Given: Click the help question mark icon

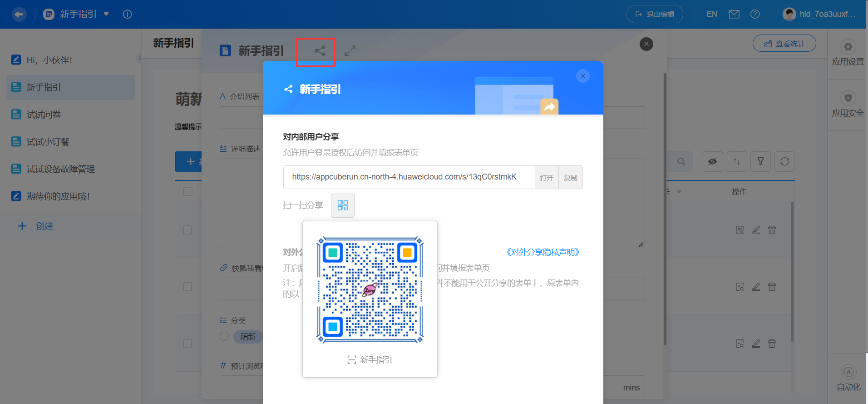Looking at the screenshot, I should click(755, 14).
